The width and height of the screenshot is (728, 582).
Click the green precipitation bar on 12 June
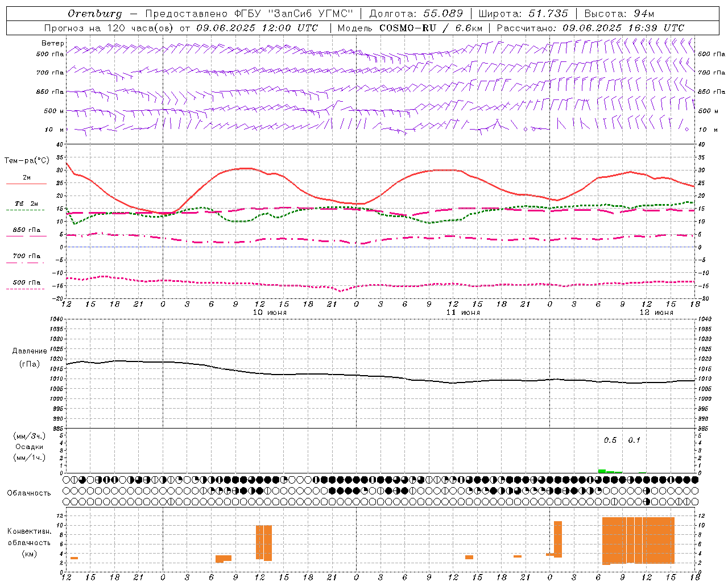click(602, 471)
